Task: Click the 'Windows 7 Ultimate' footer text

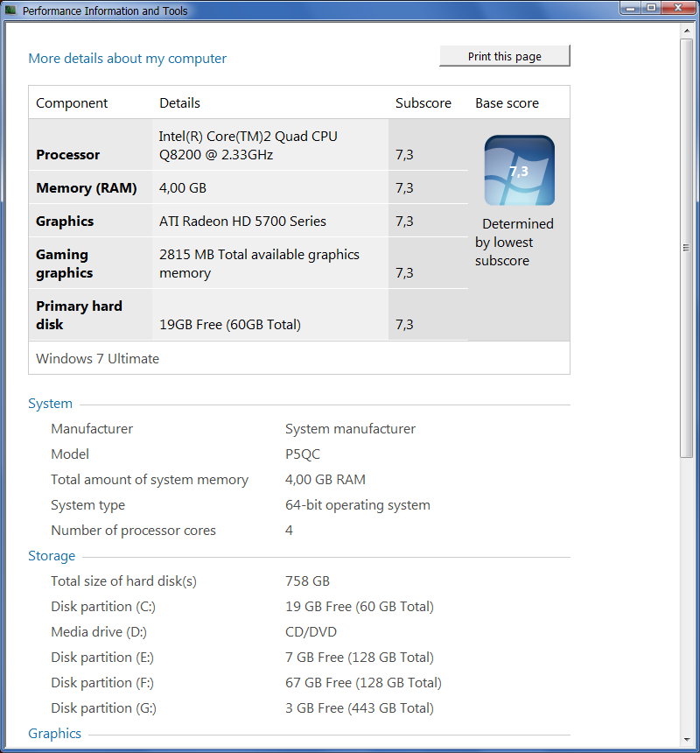Action: pos(97,359)
